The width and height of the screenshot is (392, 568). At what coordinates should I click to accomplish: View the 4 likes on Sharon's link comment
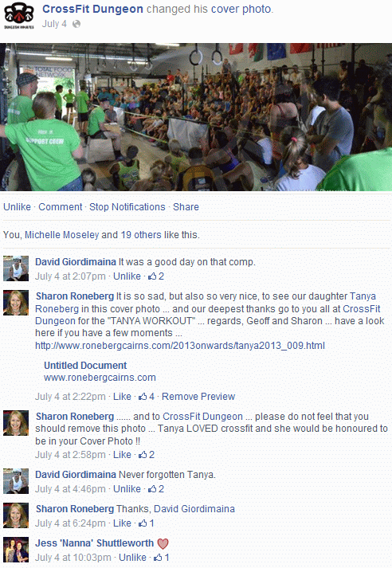tap(147, 397)
